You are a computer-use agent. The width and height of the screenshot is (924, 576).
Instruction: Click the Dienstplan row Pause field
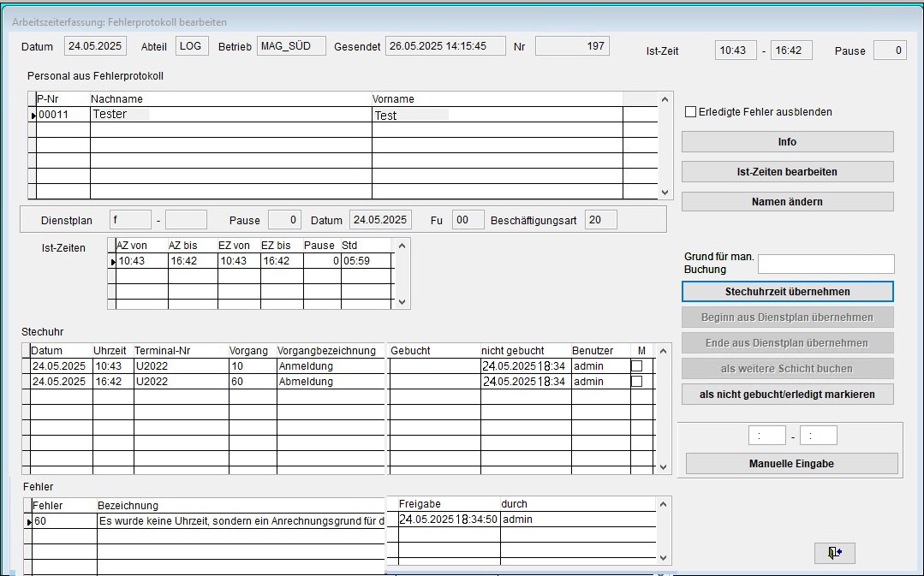click(x=284, y=220)
